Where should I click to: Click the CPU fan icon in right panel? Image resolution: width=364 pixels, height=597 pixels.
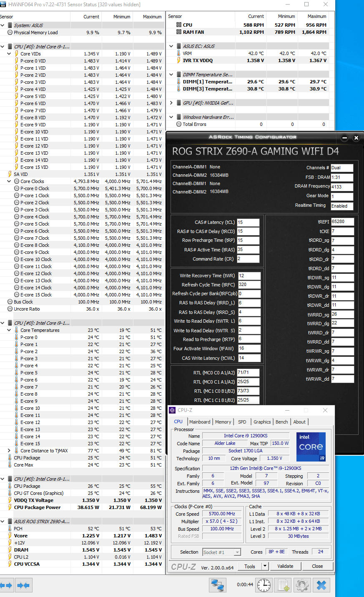pos(179,25)
